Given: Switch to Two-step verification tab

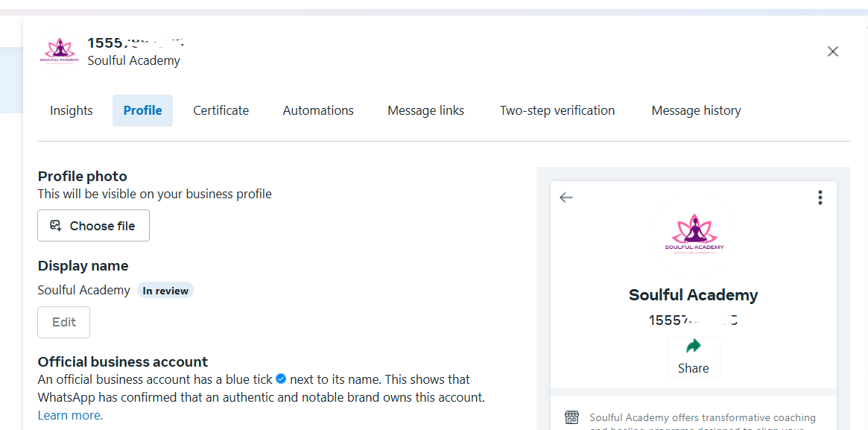Looking at the screenshot, I should [x=557, y=111].
